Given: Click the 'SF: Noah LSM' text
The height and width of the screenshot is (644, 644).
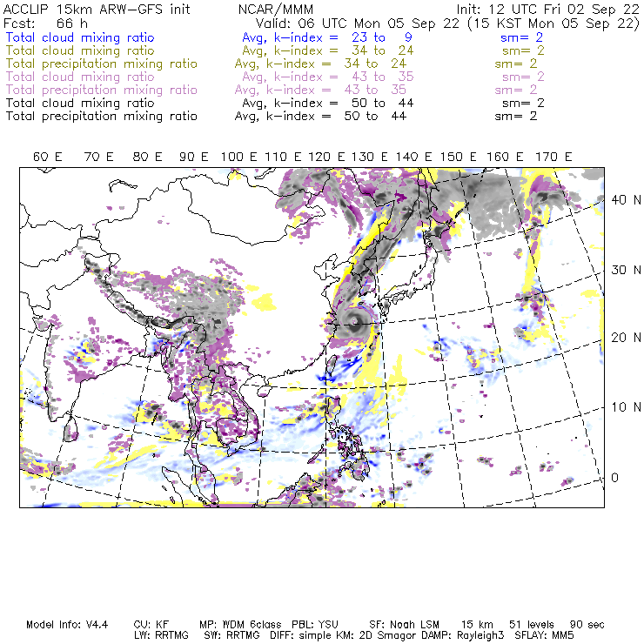Looking at the screenshot, I should [404, 625].
